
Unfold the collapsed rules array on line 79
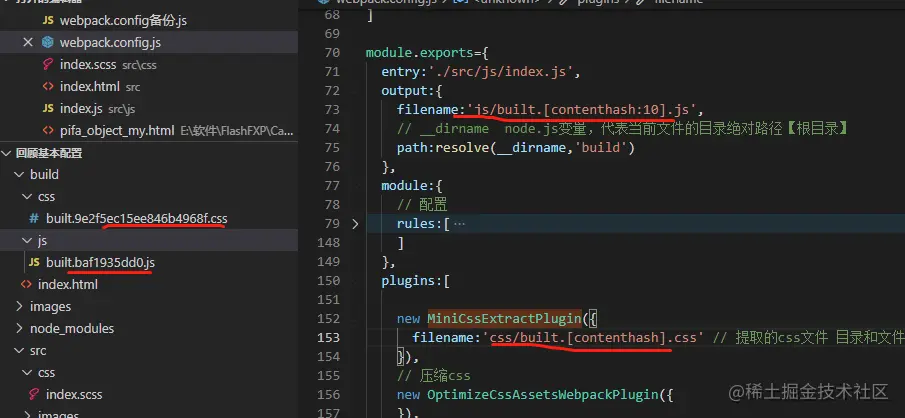point(355,223)
